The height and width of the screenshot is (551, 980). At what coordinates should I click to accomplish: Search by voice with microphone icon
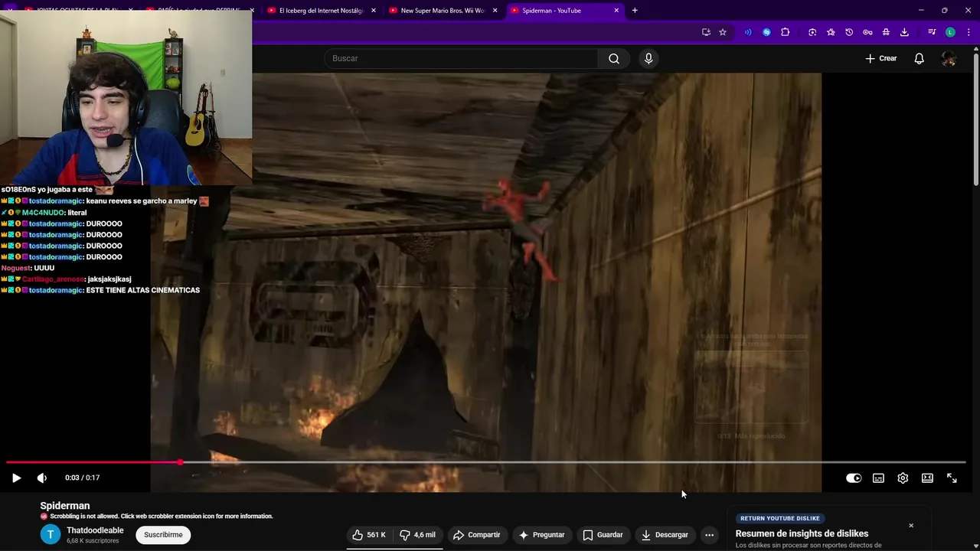click(x=648, y=58)
